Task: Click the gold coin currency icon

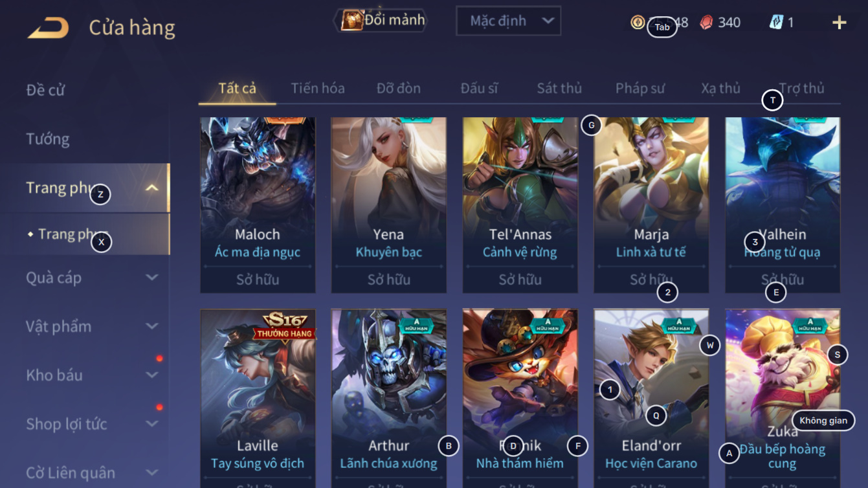Action: [x=638, y=23]
